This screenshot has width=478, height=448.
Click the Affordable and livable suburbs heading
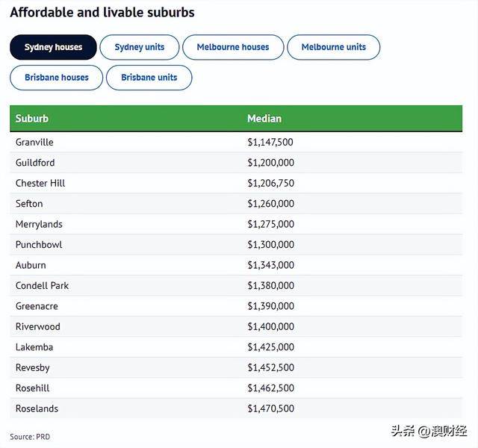point(102,13)
